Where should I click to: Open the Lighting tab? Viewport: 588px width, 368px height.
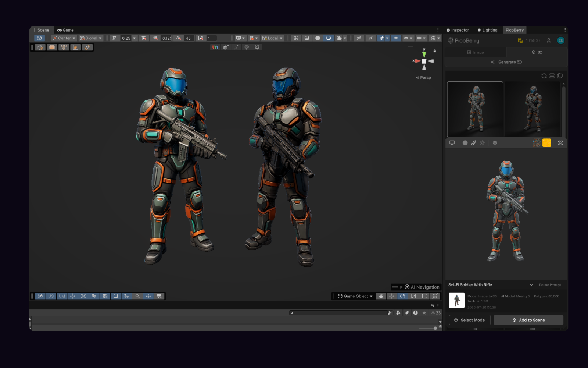[487, 30]
